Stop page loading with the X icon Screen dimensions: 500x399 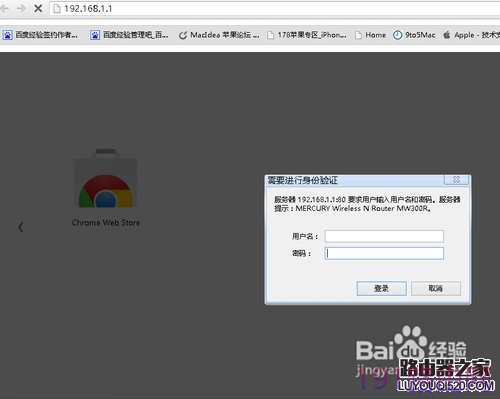(x=38, y=8)
